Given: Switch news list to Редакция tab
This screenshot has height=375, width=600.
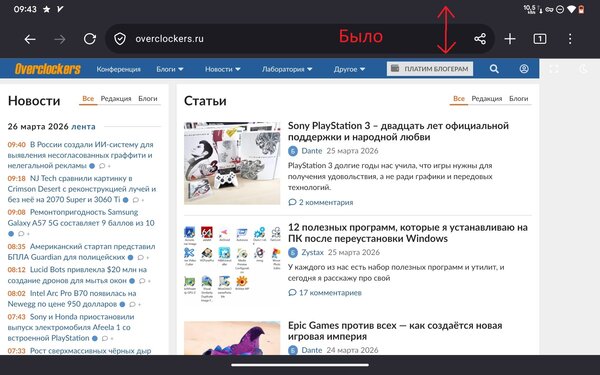Looking at the screenshot, I should pyautogui.click(x=116, y=98).
